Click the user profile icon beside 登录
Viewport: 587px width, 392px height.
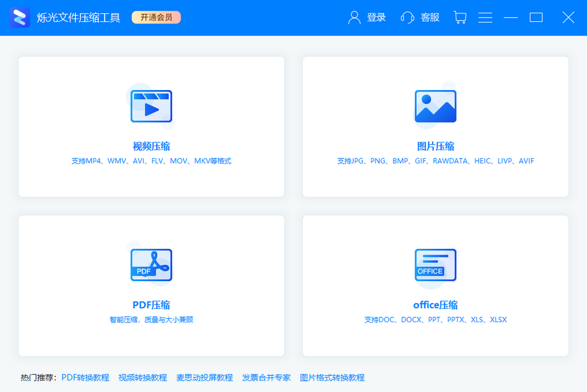point(354,18)
